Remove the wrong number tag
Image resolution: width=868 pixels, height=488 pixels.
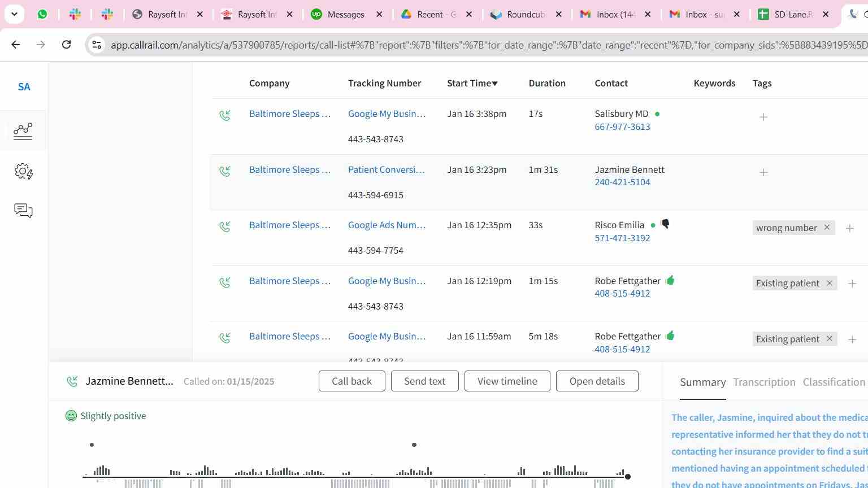pos(827,228)
